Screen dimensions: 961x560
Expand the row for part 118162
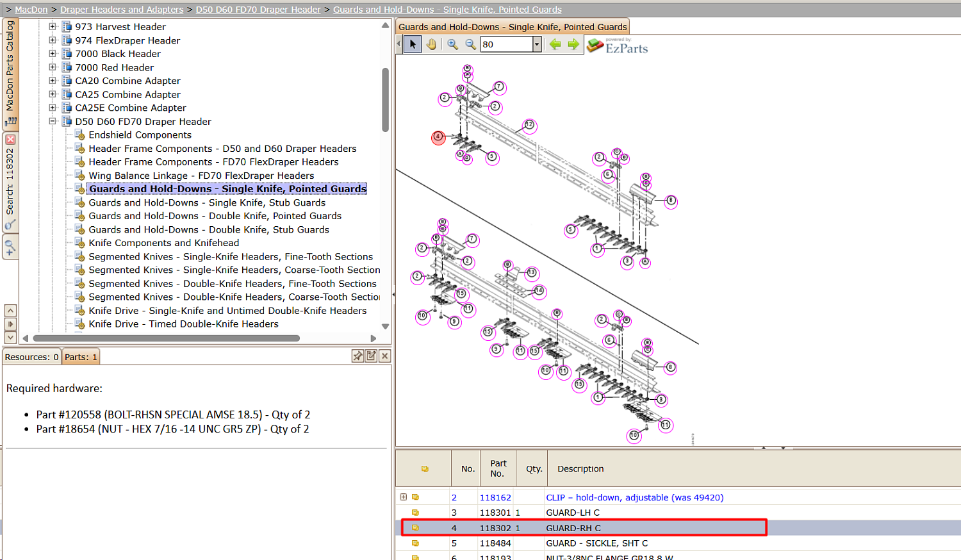(x=404, y=497)
